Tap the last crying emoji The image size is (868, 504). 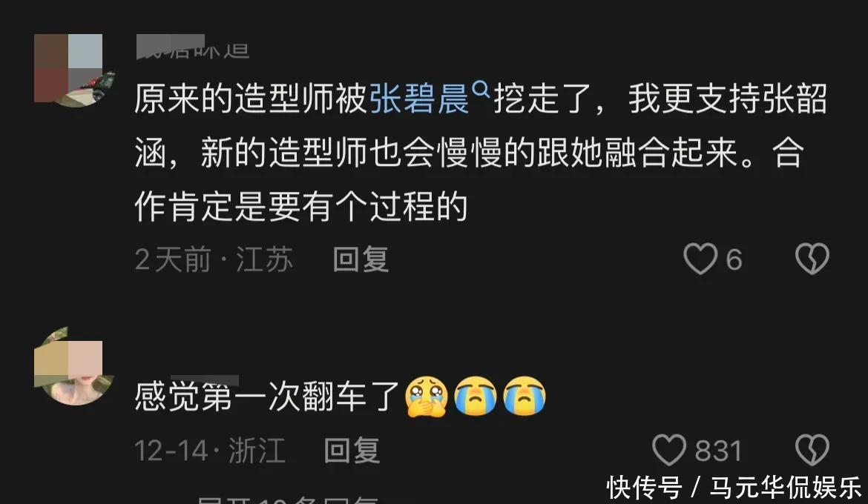pyautogui.click(x=525, y=396)
